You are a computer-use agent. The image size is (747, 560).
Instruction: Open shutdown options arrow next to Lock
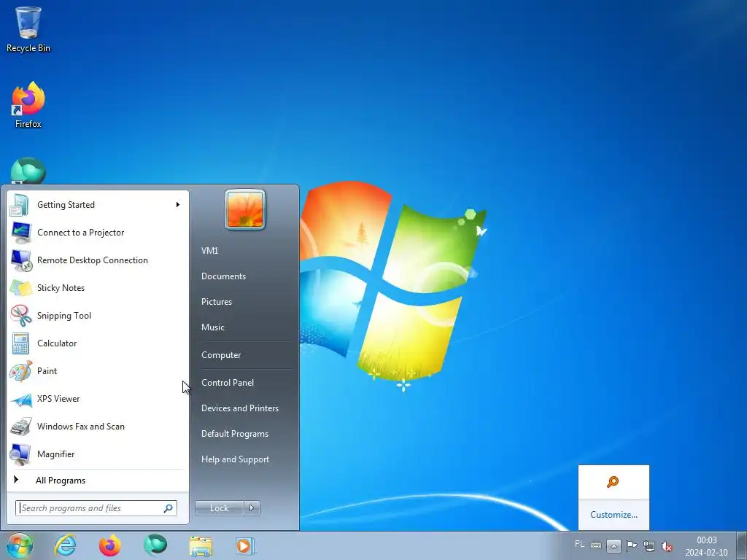pos(252,508)
